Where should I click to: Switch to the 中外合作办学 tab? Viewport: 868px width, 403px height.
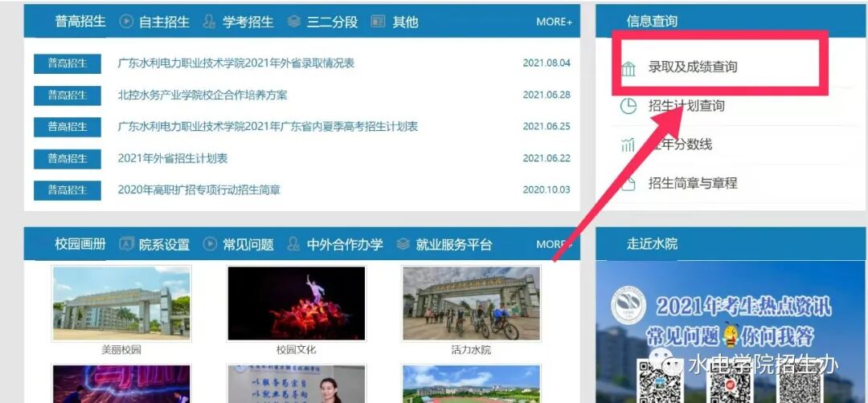(x=345, y=244)
